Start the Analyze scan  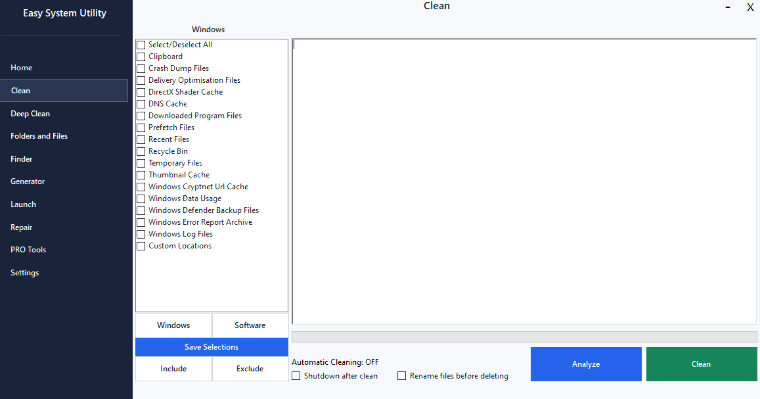586,364
